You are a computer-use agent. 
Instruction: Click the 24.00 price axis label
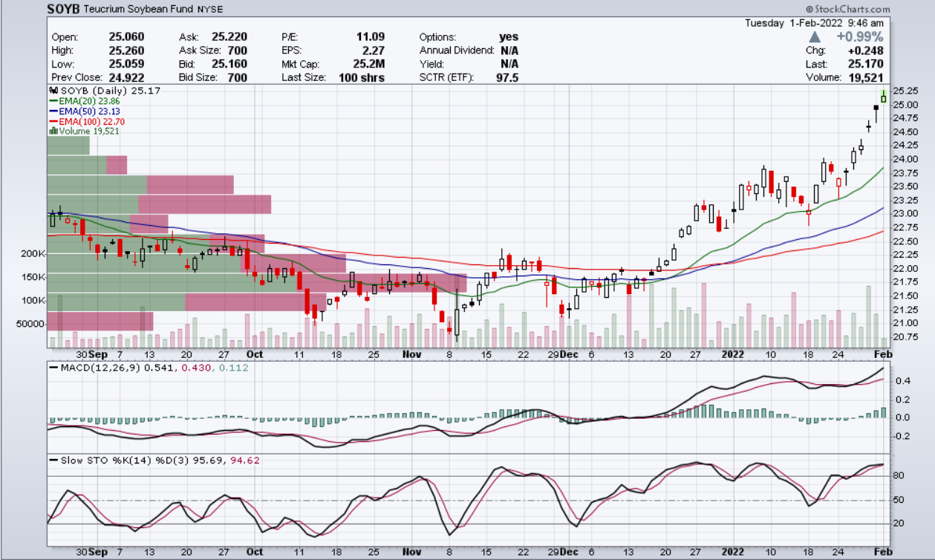[x=905, y=159]
